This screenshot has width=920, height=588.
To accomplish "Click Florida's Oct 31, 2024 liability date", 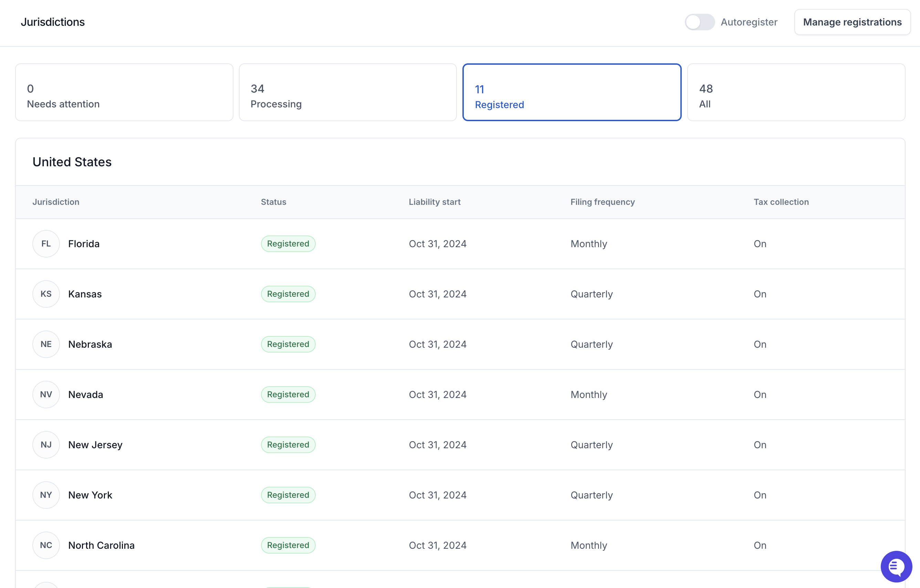I will pyautogui.click(x=438, y=244).
